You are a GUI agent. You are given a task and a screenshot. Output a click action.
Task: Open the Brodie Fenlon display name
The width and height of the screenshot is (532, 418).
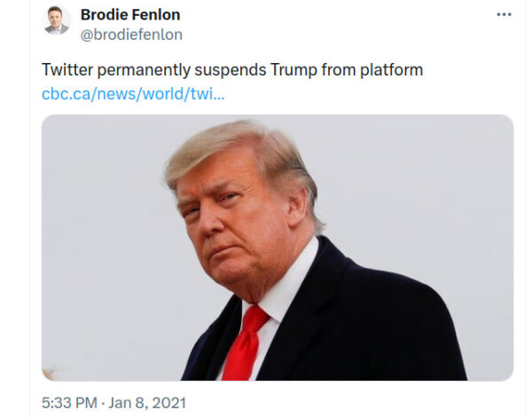pyautogui.click(x=129, y=14)
